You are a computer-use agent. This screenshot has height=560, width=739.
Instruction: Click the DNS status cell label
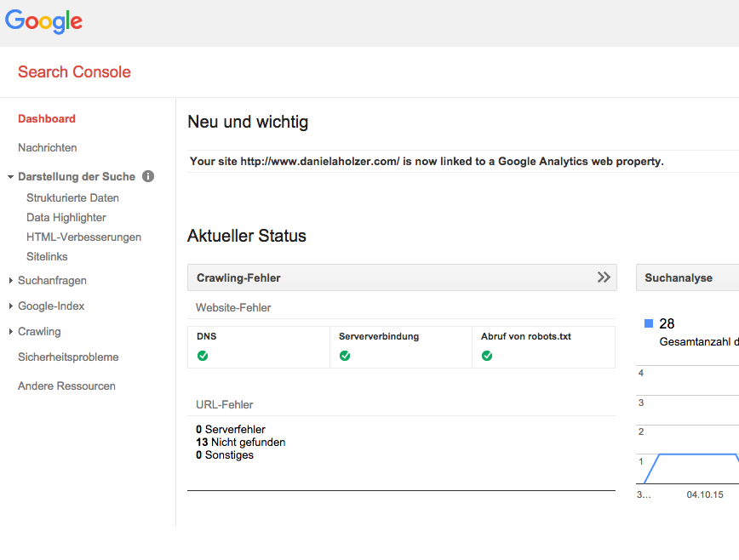(x=206, y=336)
